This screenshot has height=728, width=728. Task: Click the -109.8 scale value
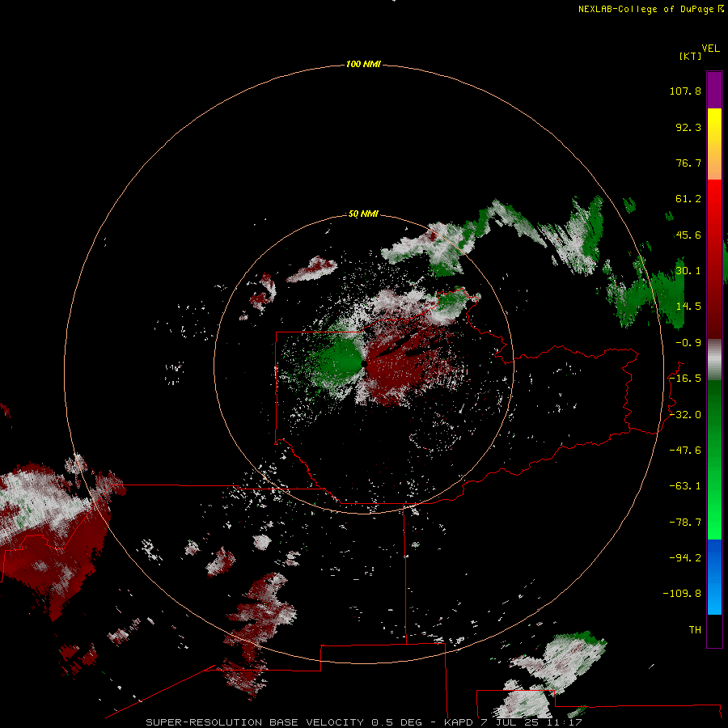pos(682,594)
